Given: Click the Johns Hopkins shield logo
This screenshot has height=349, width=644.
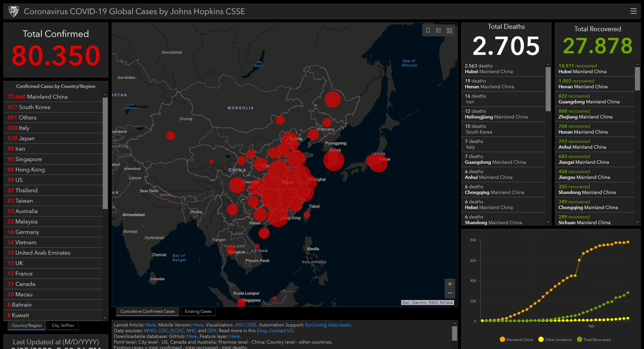Looking at the screenshot, I should click(x=14, y=11).
